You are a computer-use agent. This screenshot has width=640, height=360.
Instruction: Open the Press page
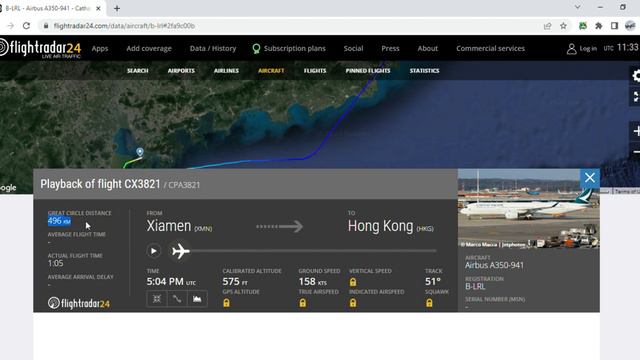pos(390,48)
